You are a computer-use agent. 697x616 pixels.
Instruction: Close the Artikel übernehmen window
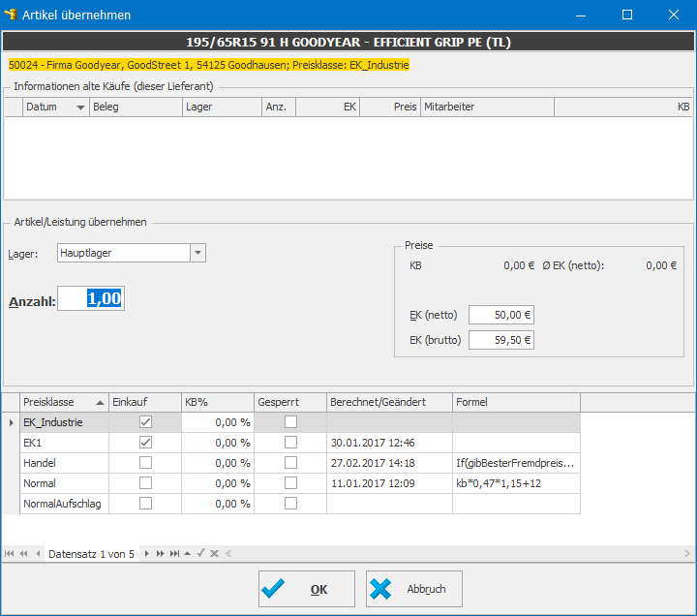[x=674, y=15]
